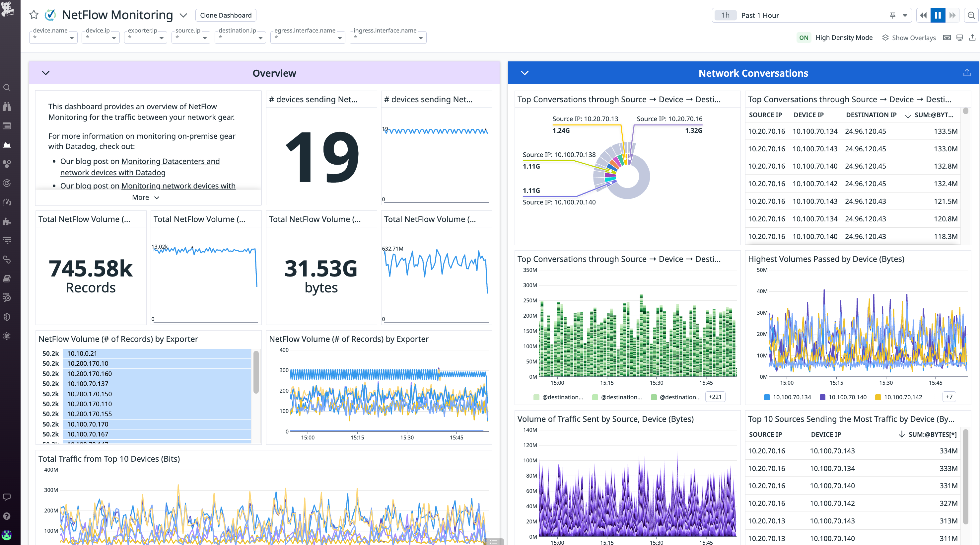Pause dashboard auto-refresh with the pause control
This screenshot has width=980, height=545.
938,15
